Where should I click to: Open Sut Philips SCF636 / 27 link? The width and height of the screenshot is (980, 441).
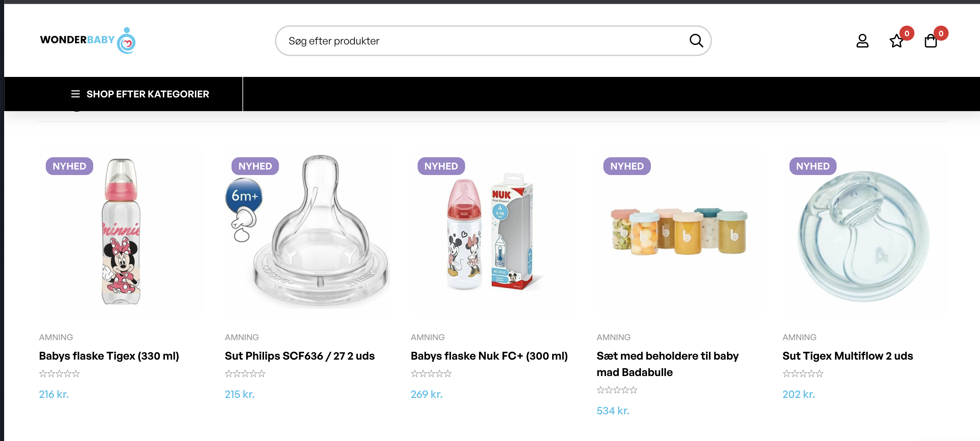pyautogui.click(x=299, y=356)
